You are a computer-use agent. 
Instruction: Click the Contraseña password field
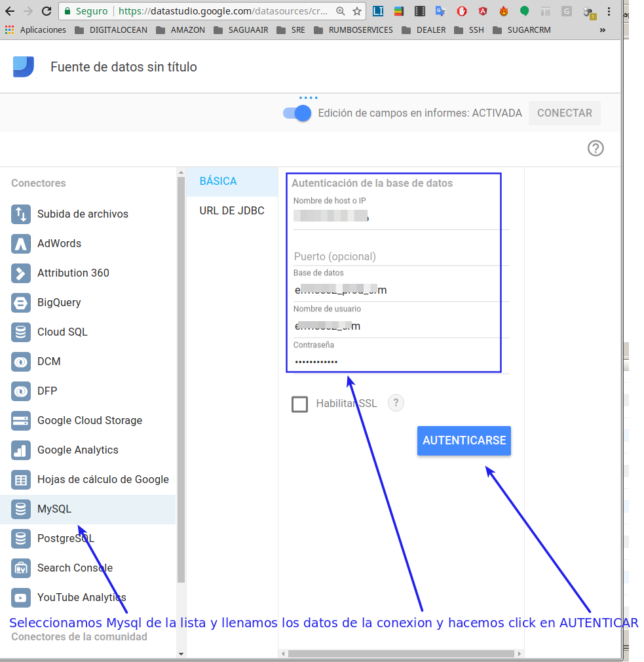click(x=401, y=362)
